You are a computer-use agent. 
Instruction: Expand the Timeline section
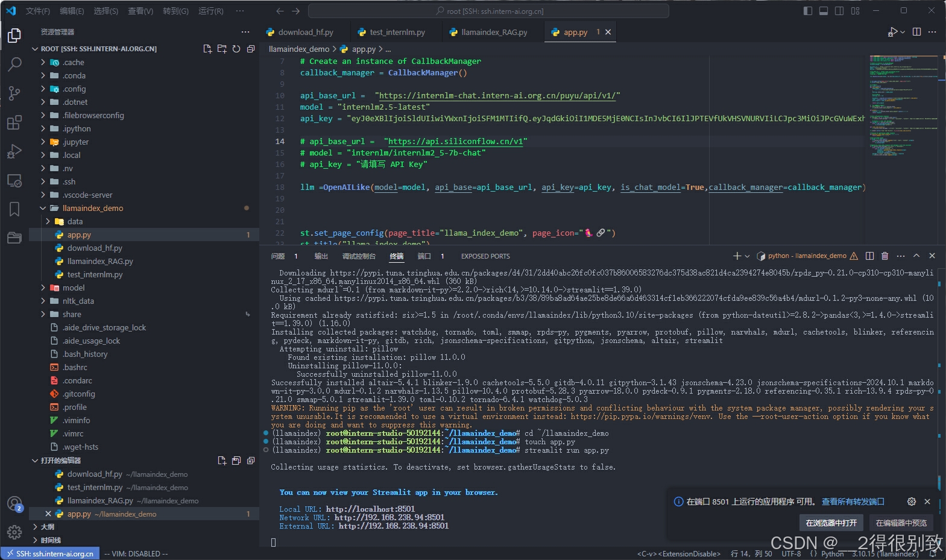pyautogui.click(x=35, y=540)
